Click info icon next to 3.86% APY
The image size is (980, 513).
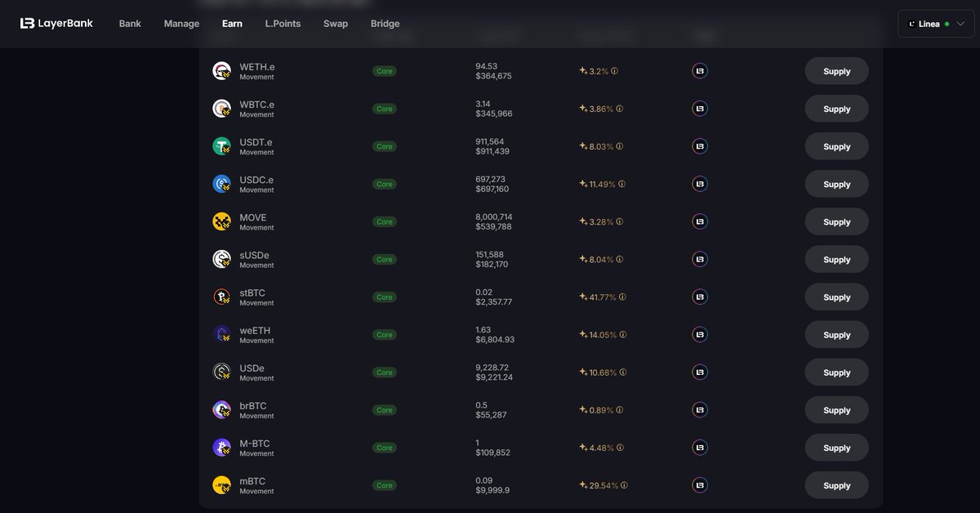pyautogui.click(x=620, y=109)
